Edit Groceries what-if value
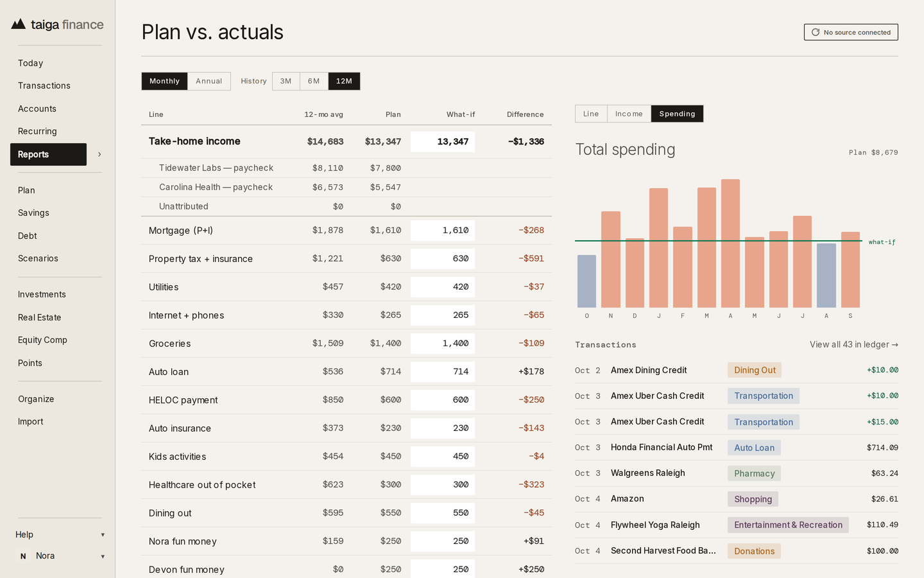 coord(443,343)
